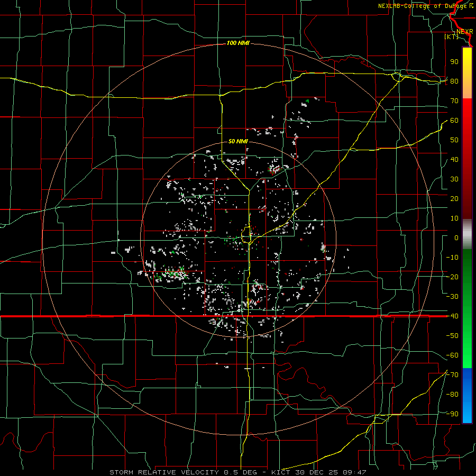Click the KICT radar site identifier

281,472
